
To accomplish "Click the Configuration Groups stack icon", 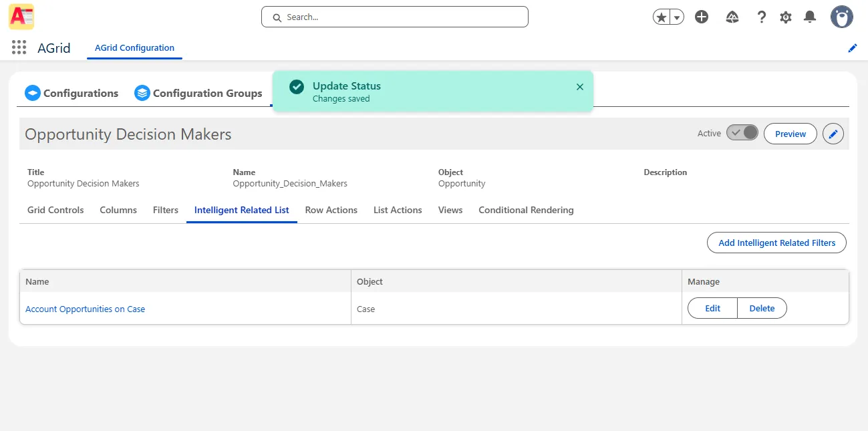I will pyautogui.click(x=142, y=93).
